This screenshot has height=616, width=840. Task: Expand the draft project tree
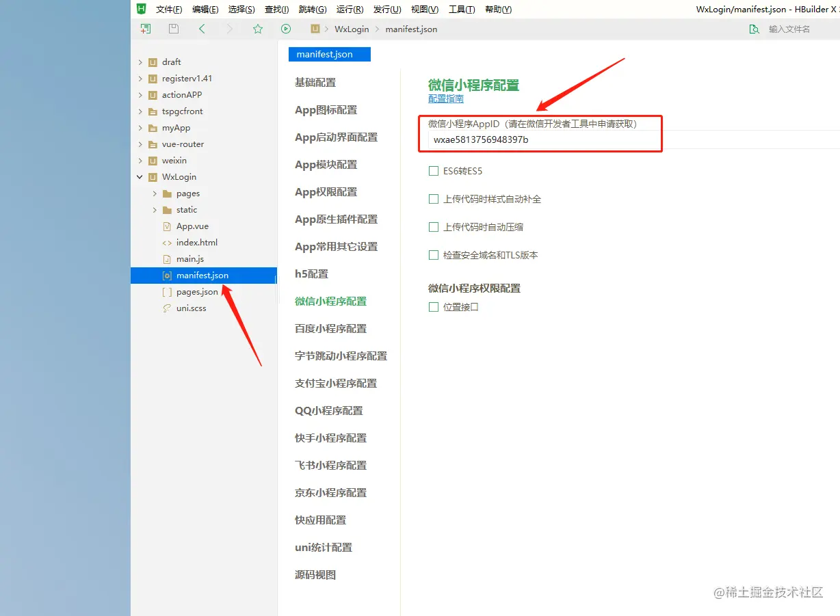[x=140, y=62]
